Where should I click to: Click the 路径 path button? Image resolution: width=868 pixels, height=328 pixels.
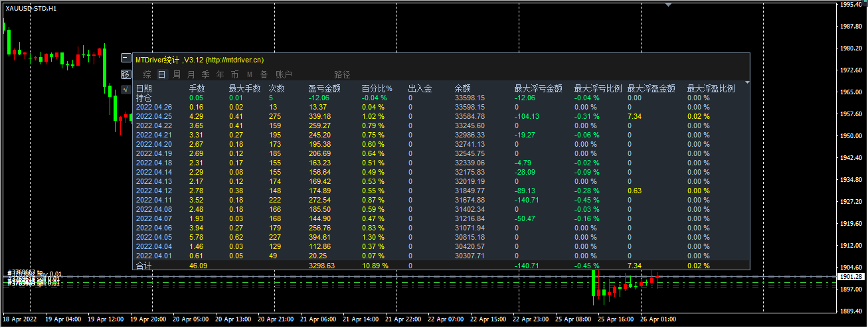pos(342,74)
